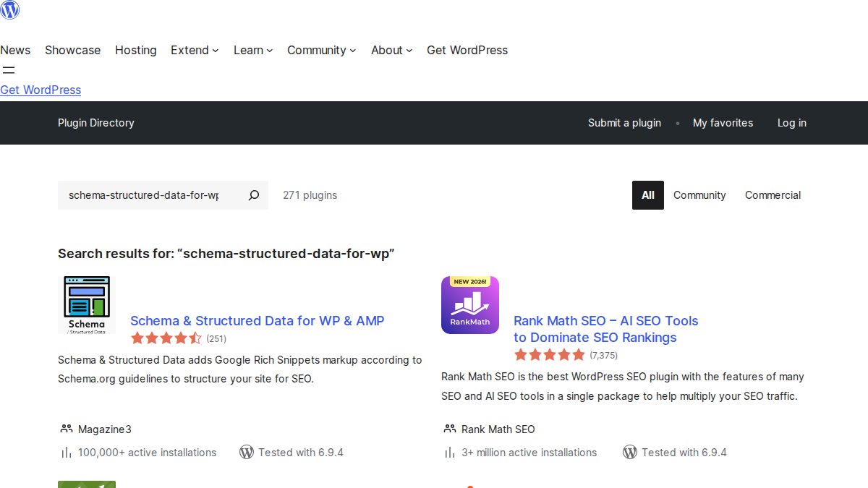Open the About dropdown menu
868x488 pixels.
391,50
